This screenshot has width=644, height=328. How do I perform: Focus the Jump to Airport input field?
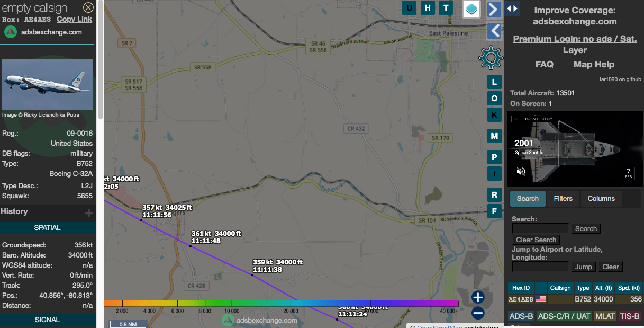pyautogui.click(x=540, y=267)
